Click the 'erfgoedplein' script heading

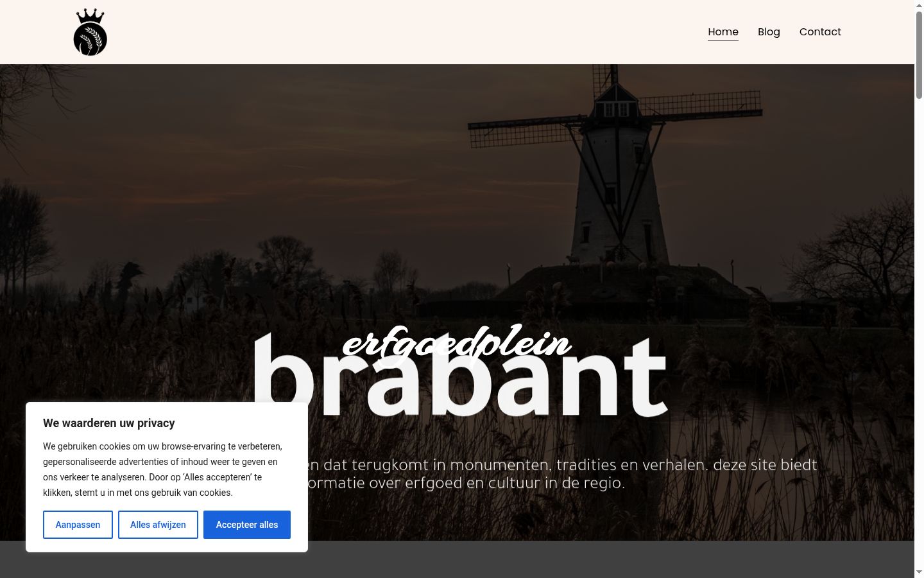[457, 345]
